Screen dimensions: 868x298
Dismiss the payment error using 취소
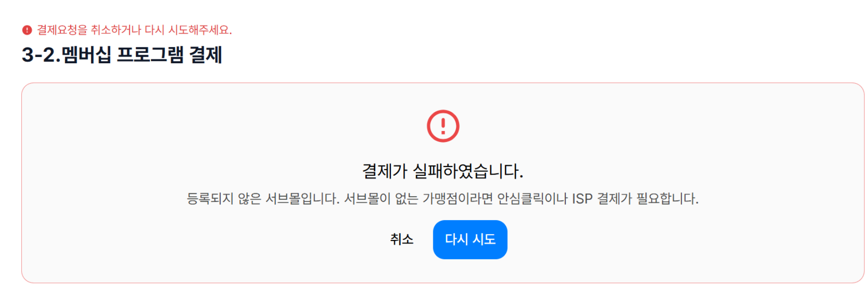pos(402,240)
